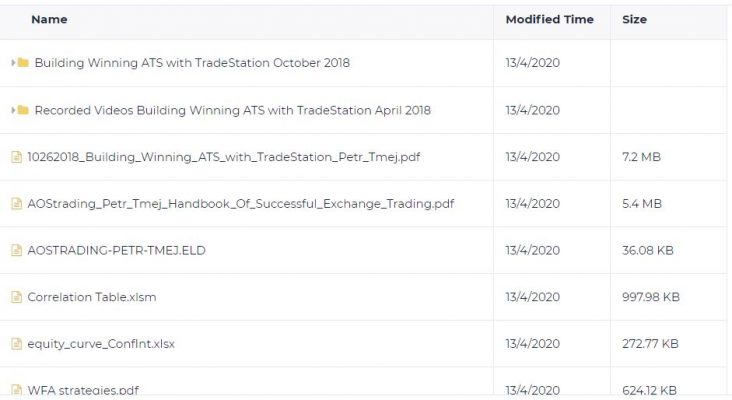This screenshot has height=400, width=732.
Task: Expand the Recorded Videos April 2018 folder arrow
Action: point(13,110)
